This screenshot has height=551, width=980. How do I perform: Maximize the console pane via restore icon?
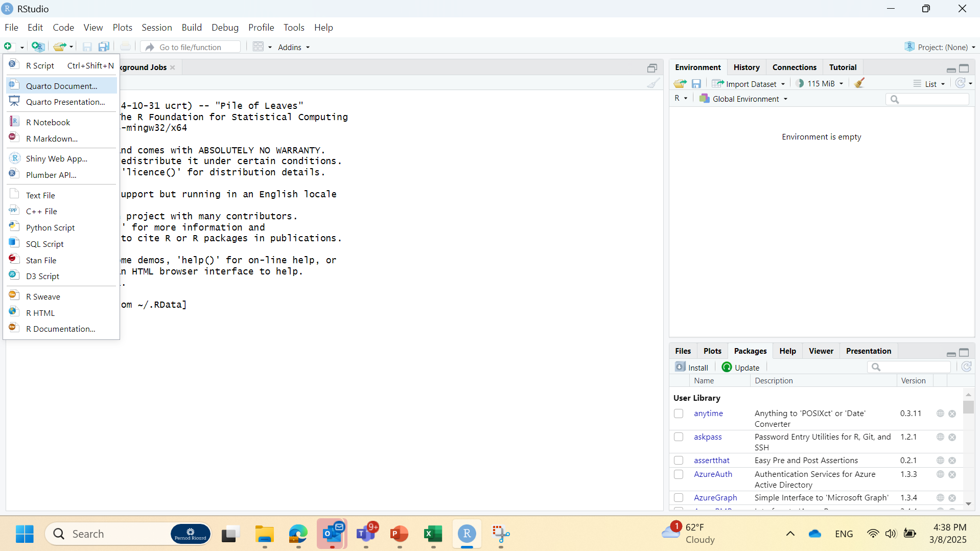[652, 68]
